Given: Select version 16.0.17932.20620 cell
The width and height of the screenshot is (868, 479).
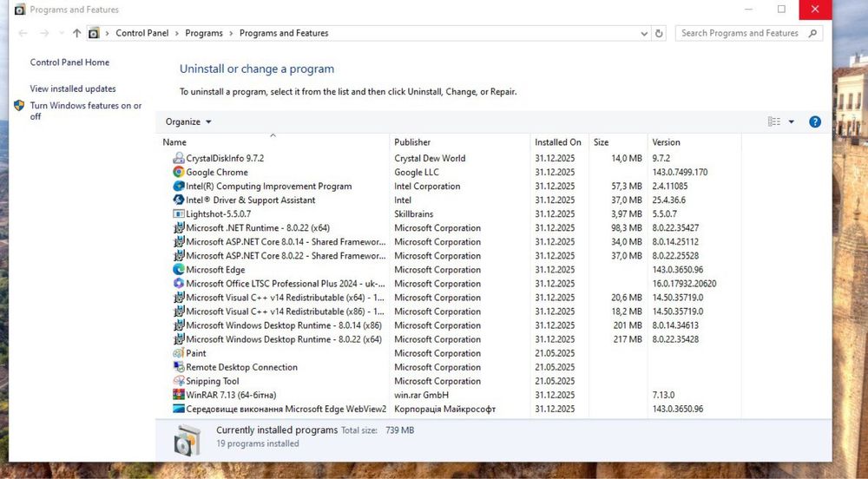Looking at the screenshot, I should pyautogui.click(x=684, y=283).
